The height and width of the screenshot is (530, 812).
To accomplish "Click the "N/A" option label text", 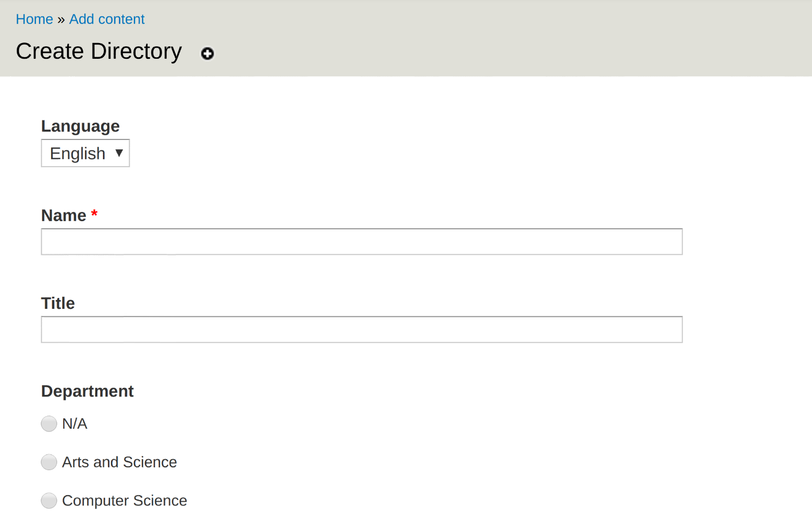I will click(x=75, y=424).
